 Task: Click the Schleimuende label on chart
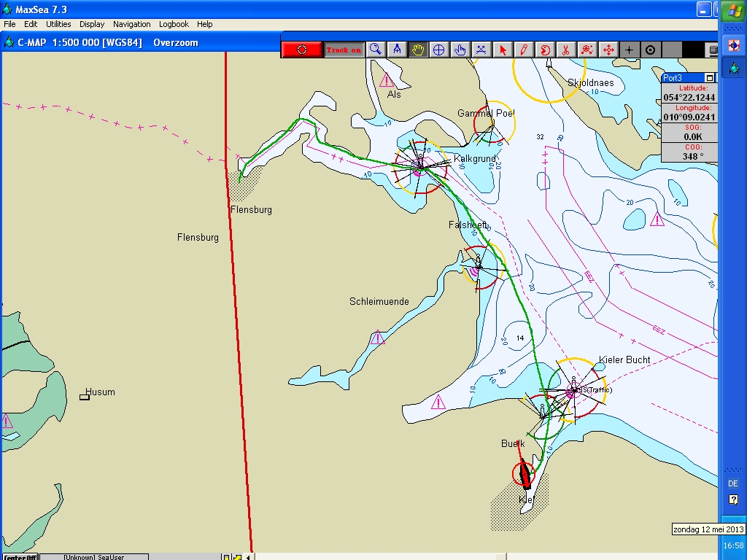coord(379,301)
